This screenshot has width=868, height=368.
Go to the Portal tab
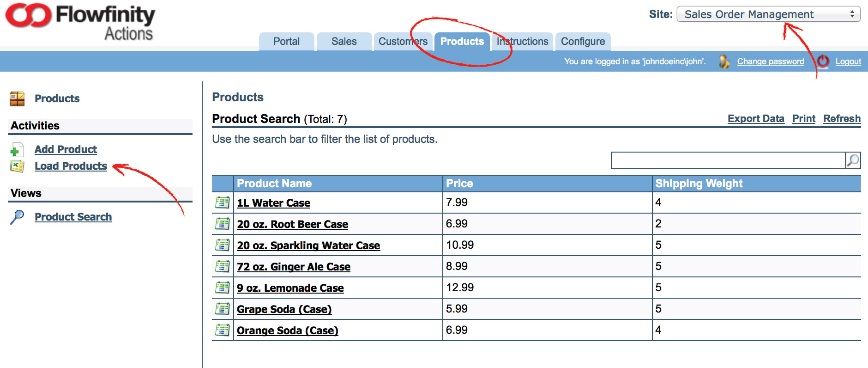(x=286, y=42)
